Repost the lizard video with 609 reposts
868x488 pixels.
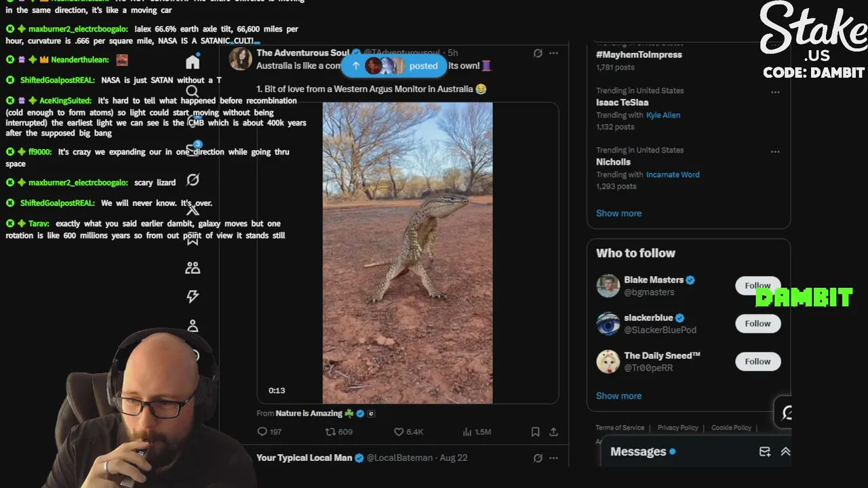pos(330,432)
